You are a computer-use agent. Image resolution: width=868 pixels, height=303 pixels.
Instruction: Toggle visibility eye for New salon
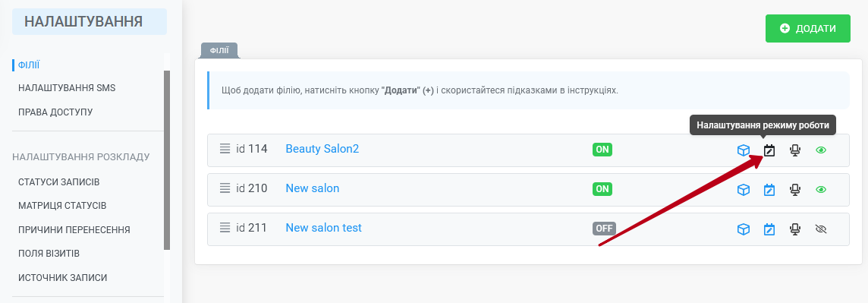[821, 189]
